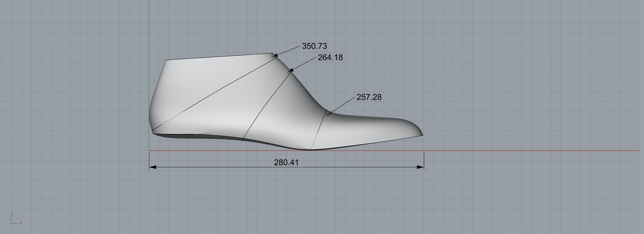644x234 pixels.
Task: Click the y label on the axis icon
Action: point(21,222)
